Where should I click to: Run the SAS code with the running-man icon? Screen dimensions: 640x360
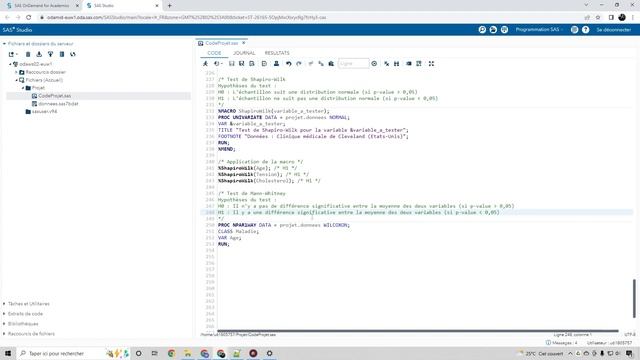[x=205, y=64]
